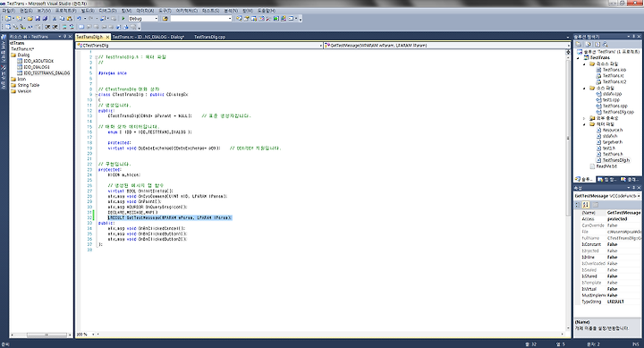Click the Uncomment selection icon in text editor toolbar
The width and height of the screenshot is (644, 348).
(x=72, y=27)
